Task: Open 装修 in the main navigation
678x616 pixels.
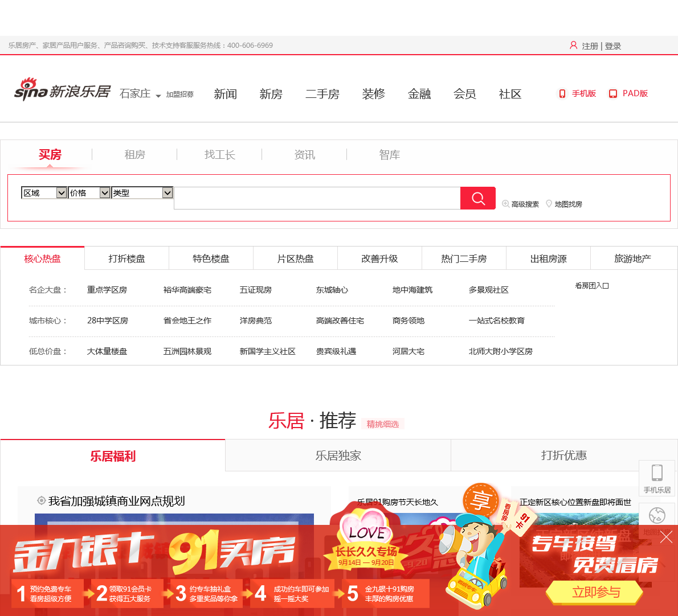Action: click(x=374, y=94)
